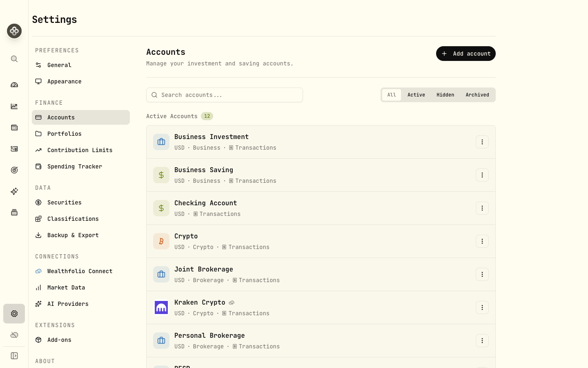
Task: Open Wealthfolio Connect settings
Action: [x=81, y=271]
